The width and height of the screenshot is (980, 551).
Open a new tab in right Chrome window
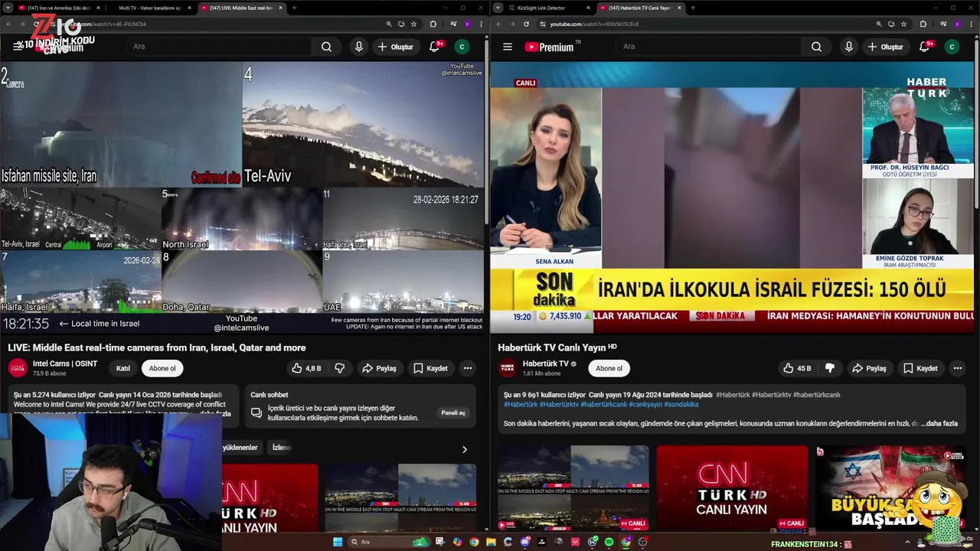click(x=692, y=8)
